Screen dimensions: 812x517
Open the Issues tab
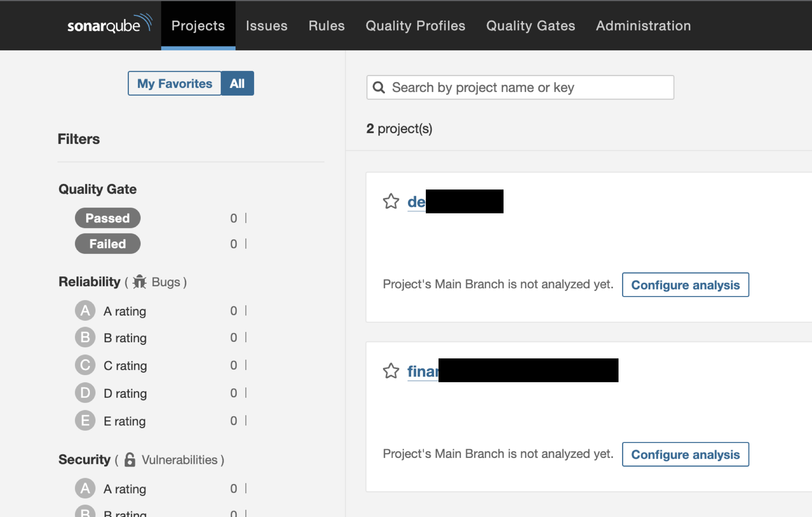266,26
